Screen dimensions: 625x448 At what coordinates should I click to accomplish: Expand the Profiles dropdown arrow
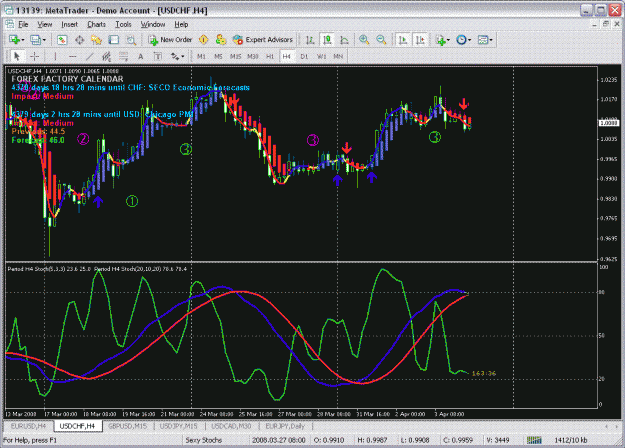click(44, 40)
